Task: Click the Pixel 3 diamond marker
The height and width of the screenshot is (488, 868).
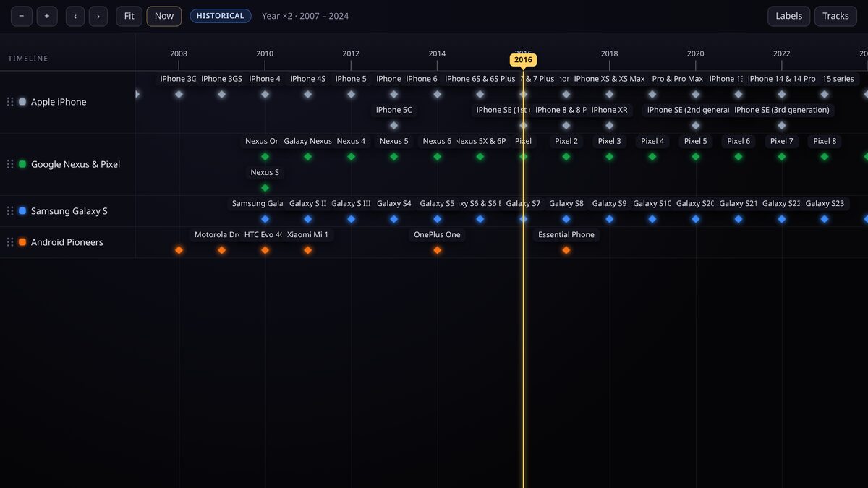Action: click(610, 156)
